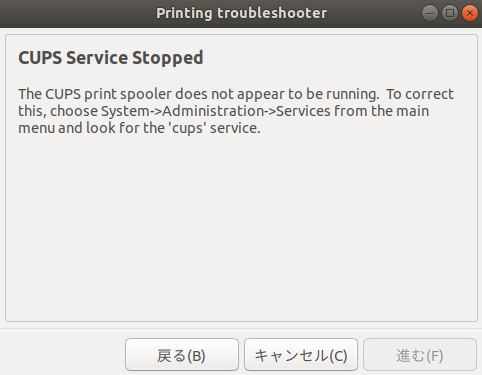Click the greyed-out 進む(F) forward button

tap(420, 355)
